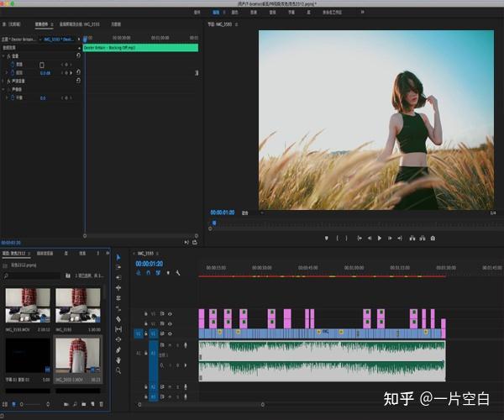Click timeline timecode 00:00:01:20
504x420 pixels.
[150, 264]
